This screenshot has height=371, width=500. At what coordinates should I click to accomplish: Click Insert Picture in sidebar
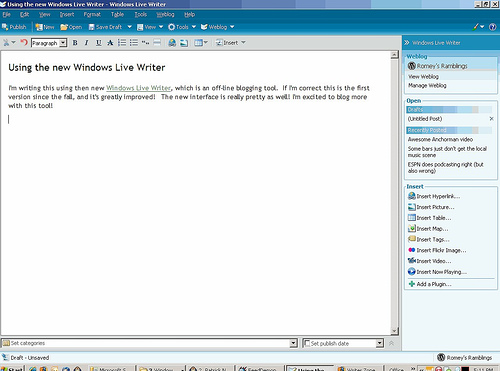point(431,207)
